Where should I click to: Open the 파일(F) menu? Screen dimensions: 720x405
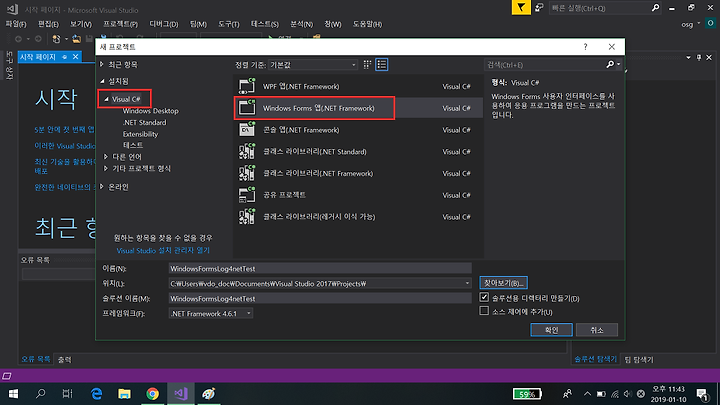point(16,24)
